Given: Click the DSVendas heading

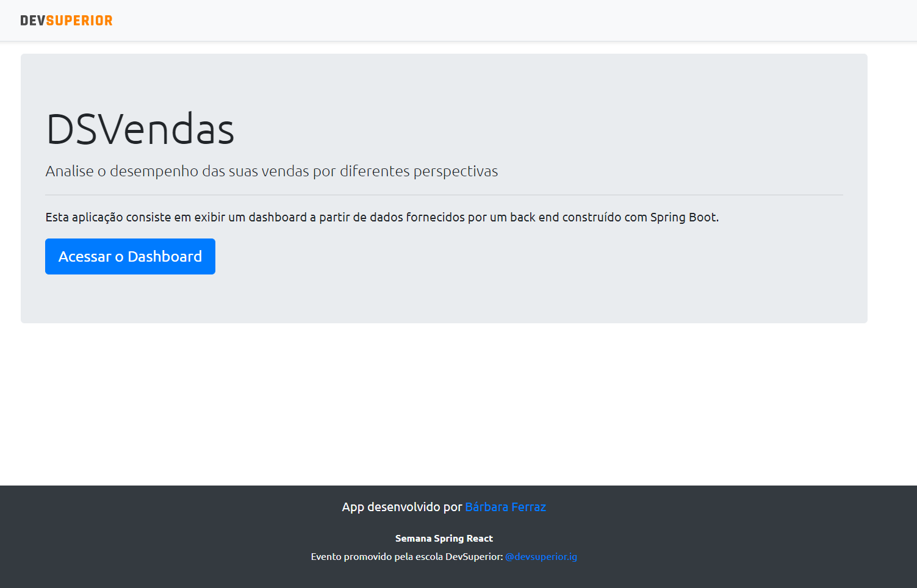Looking at the screenshot, I should click(140, 128).
